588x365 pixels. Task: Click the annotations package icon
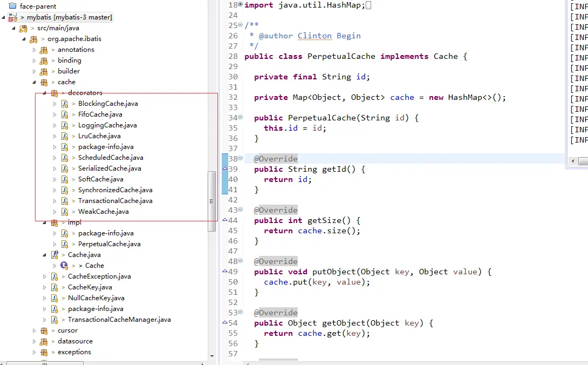pos(44,50)
